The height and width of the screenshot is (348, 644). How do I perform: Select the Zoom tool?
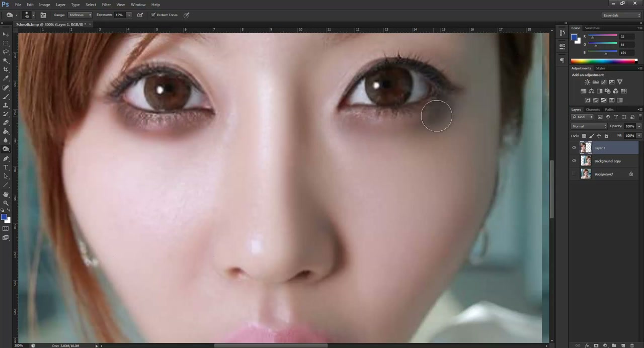click(6, 203)
